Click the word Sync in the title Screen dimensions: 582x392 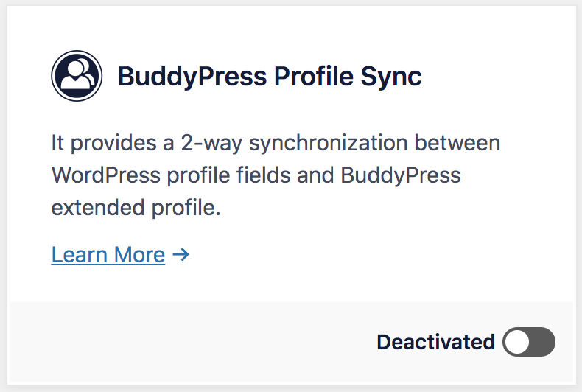(x=391, y=77)
